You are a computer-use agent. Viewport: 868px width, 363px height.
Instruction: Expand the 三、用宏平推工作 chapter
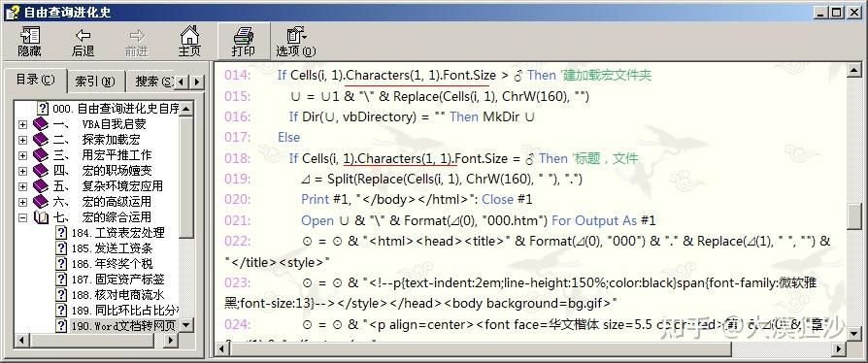pos(22,155)
